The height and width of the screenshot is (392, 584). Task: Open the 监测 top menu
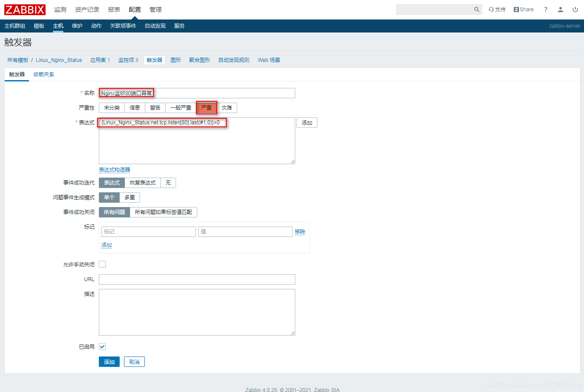[60, 10]
